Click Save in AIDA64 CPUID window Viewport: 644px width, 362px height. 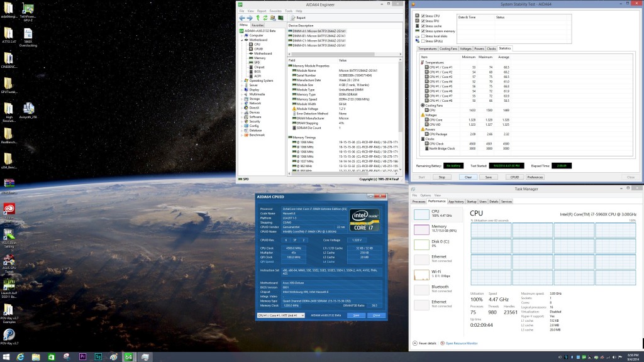[x=356, y=315]
